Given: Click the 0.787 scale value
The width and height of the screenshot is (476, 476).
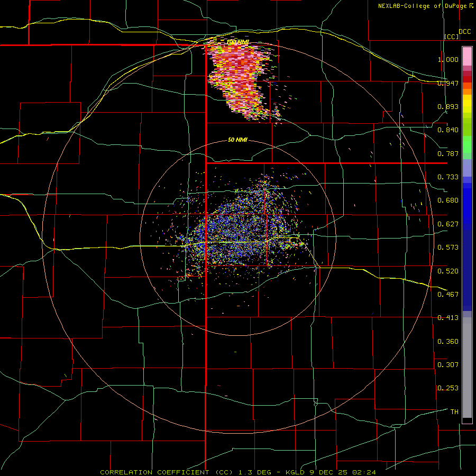Looking at the screenshot, I should [448, 153].
